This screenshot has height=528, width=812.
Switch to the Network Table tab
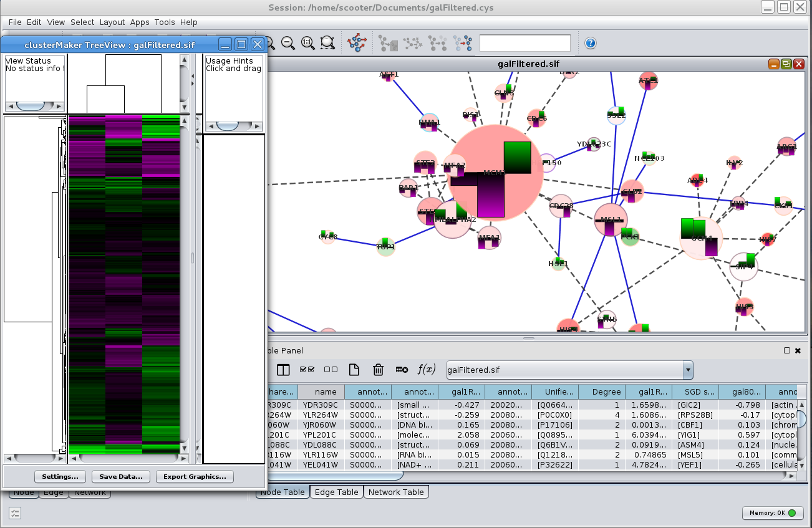point(396,492)
